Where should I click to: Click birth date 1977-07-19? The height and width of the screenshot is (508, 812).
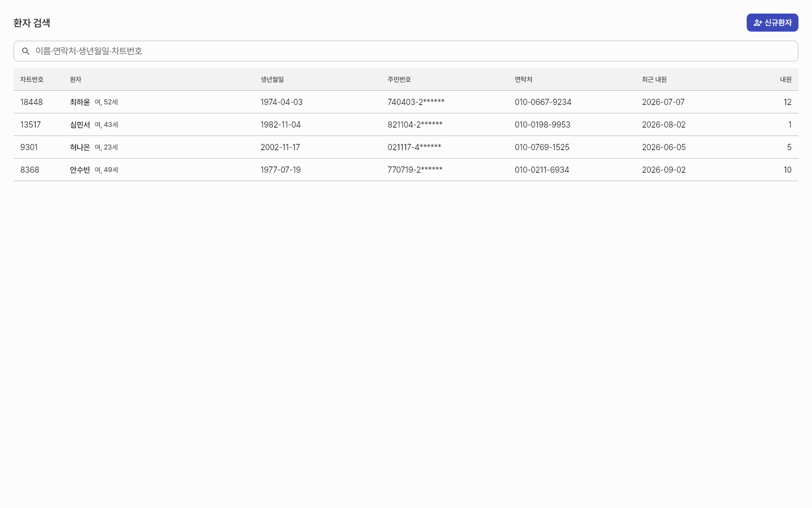[281, 170]
